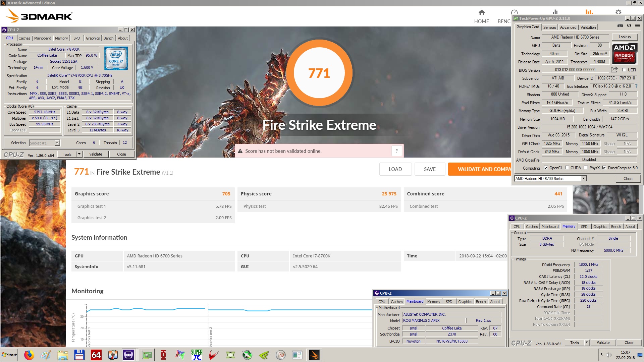Open the Graphics tab in Mainboard CPU-Z window

coord(465,302)
